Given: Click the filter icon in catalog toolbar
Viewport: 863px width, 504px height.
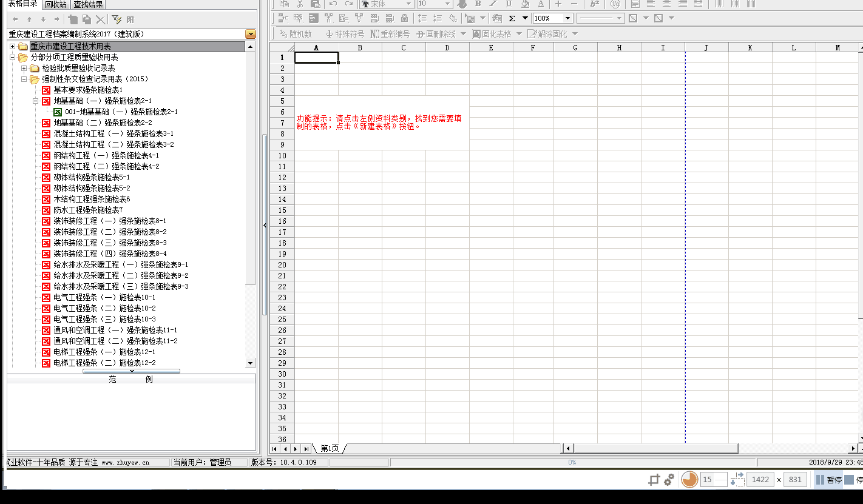Looking at the screenshot, I should pos(117,19).
